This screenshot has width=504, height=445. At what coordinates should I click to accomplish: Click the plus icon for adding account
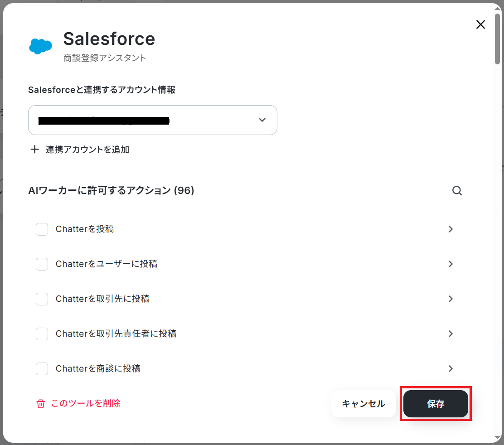[34, 150]
